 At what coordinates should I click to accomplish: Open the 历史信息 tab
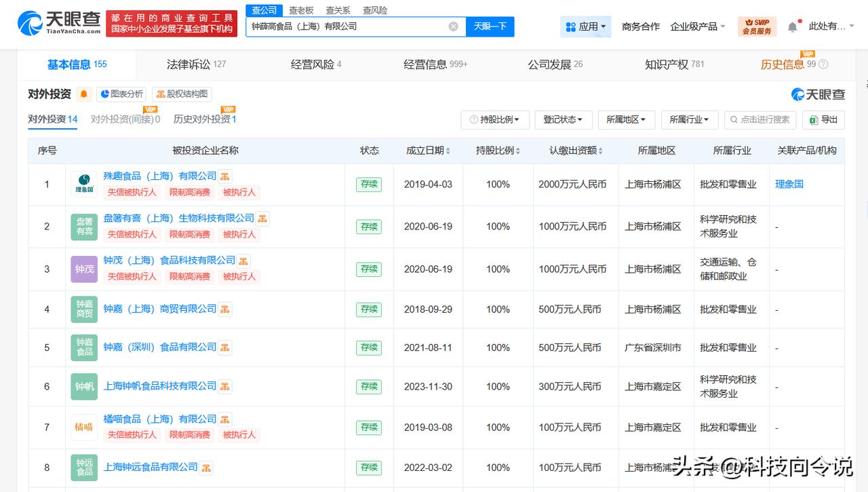point(788,64)
